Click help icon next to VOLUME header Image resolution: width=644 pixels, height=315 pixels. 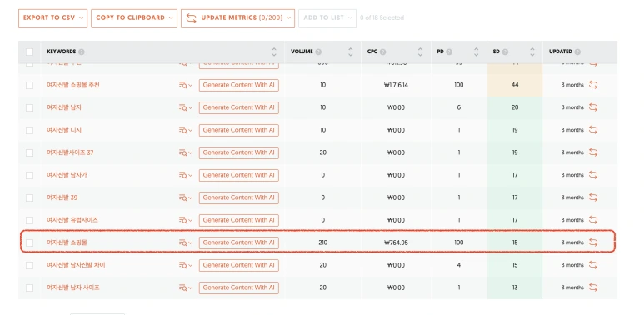click(x=319, y=52)
